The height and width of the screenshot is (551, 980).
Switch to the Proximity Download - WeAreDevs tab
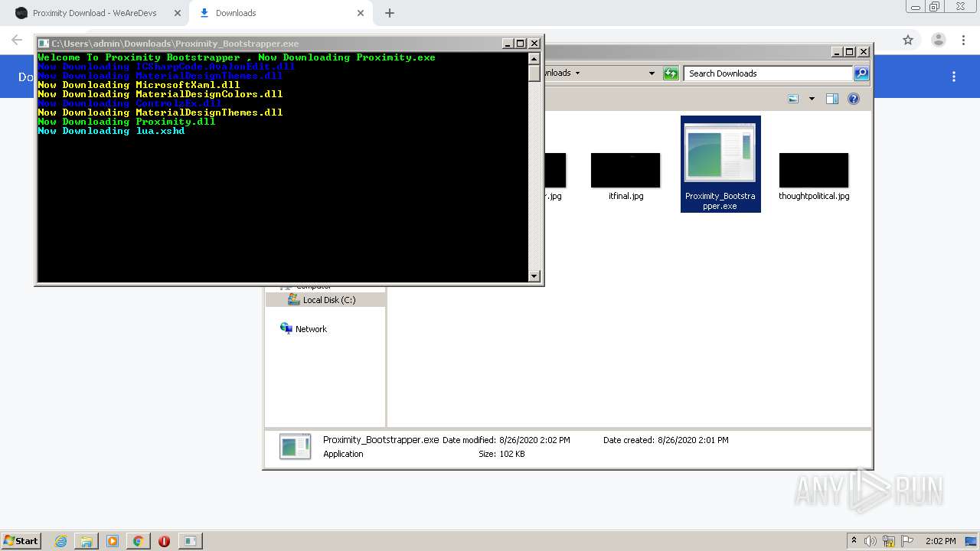(x=95, y=13)
